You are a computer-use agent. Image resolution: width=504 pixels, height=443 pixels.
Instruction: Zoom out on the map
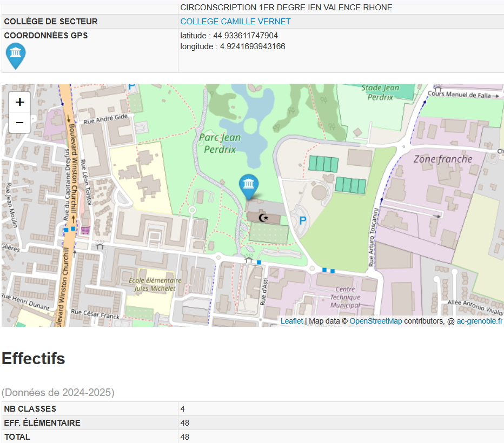(x=20, y=123)
